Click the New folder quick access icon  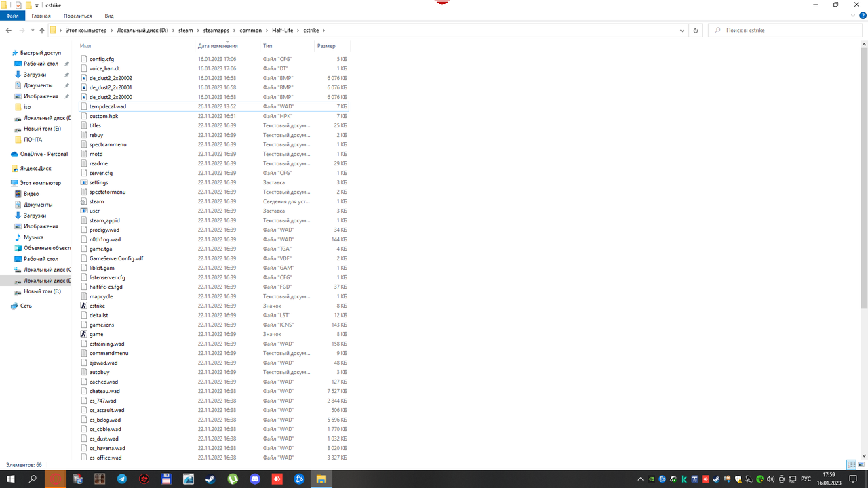point(28,5)
